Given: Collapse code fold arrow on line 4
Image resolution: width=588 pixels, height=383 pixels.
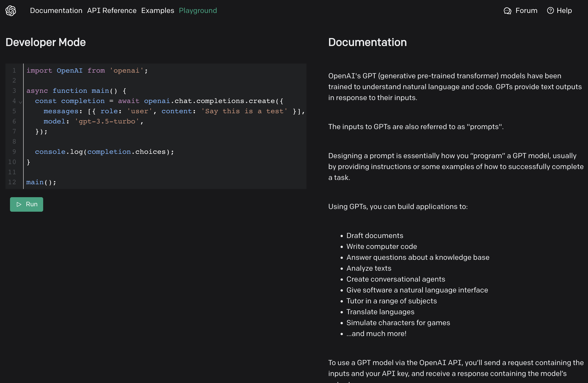Looking at the screenshot, I should pos(20,102).
